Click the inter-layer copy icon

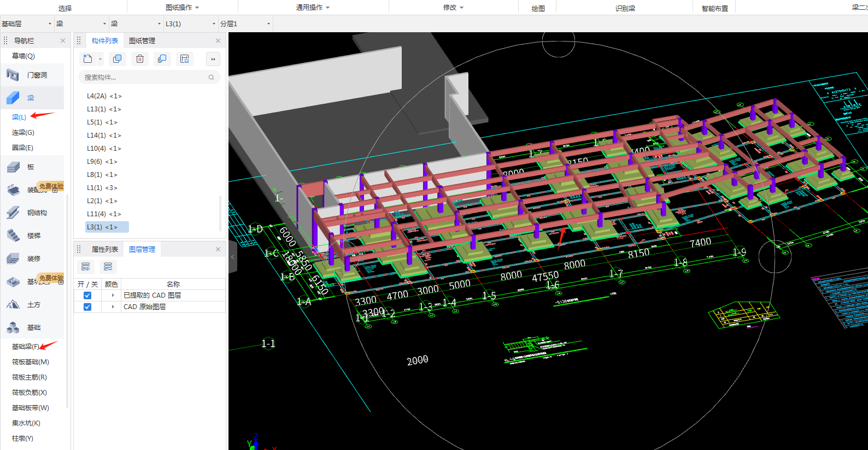(x=162, y=59)
